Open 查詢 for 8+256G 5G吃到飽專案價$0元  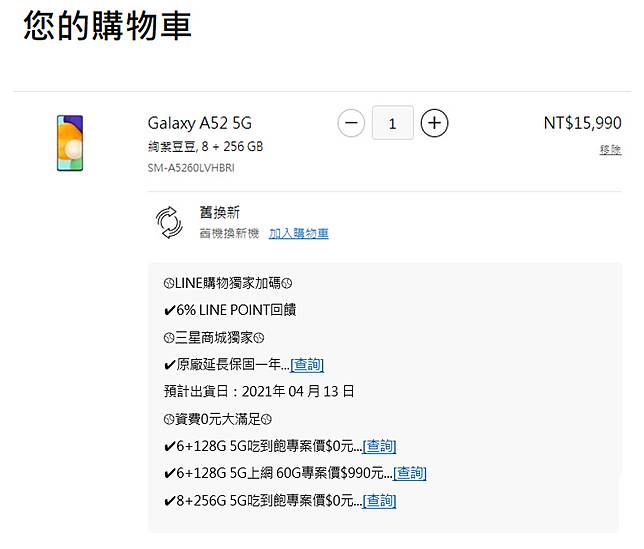(x=379, y=500)
